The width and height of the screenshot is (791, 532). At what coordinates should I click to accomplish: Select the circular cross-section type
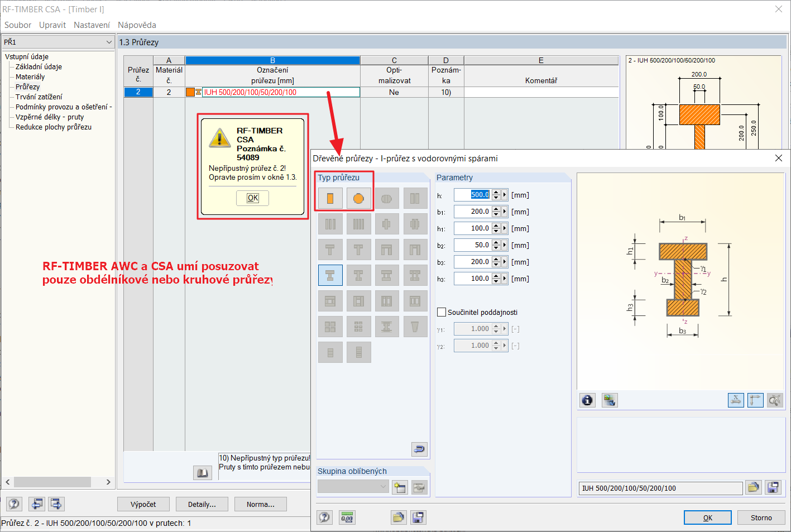[x=358, y=198]
